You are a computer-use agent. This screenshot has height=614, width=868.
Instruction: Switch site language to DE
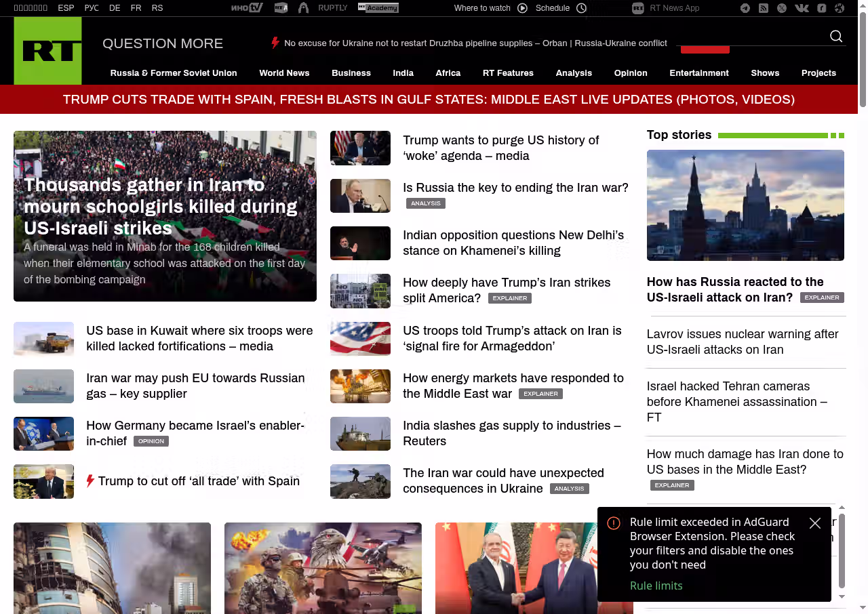pyautogui.click(x=115, y=8)
